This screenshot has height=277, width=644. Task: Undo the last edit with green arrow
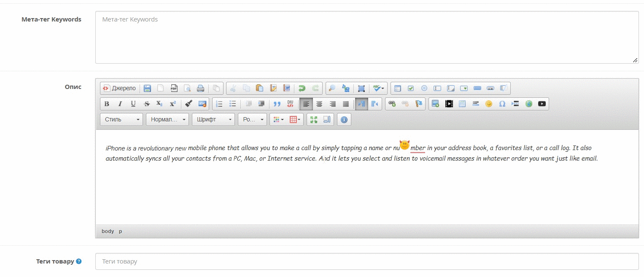tap(302, 88)
